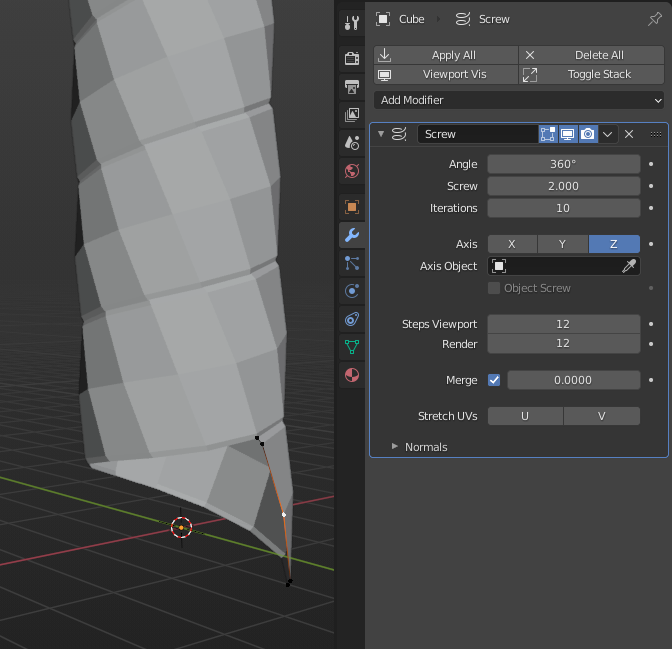Open the Object Data properties tab

pyautogui.click(x=351, y=347)
